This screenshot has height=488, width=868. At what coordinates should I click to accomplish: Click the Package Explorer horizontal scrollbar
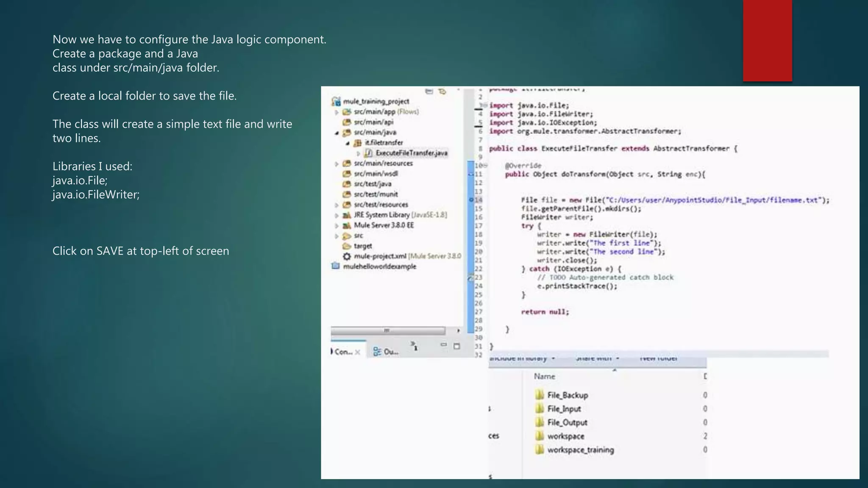(388, 330)
